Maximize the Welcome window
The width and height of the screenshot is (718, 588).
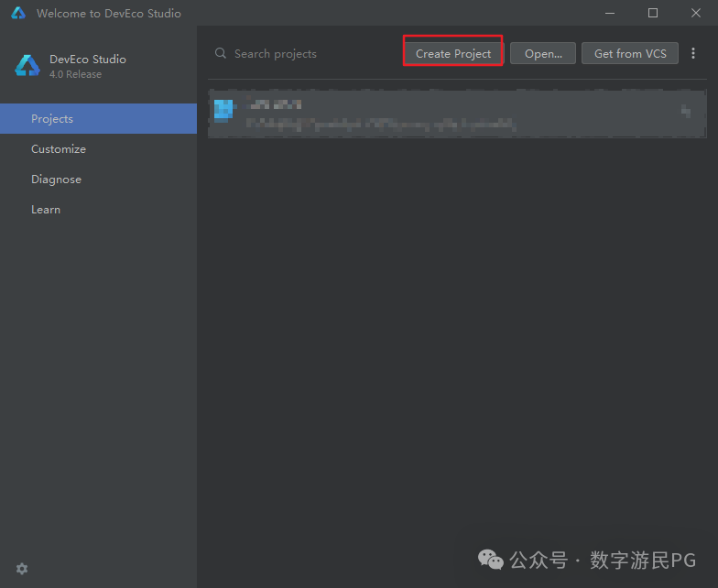(x=652, y=13)
